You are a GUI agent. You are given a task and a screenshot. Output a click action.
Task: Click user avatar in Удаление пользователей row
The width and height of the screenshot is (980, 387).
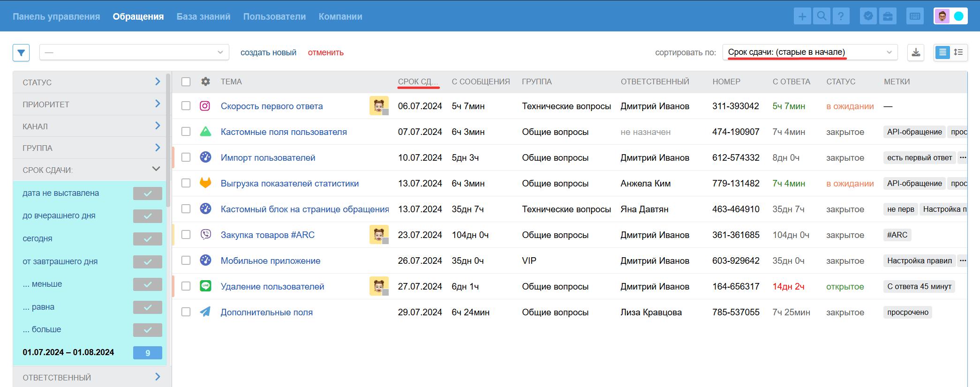pyautogui.click(x=379, y=286)
